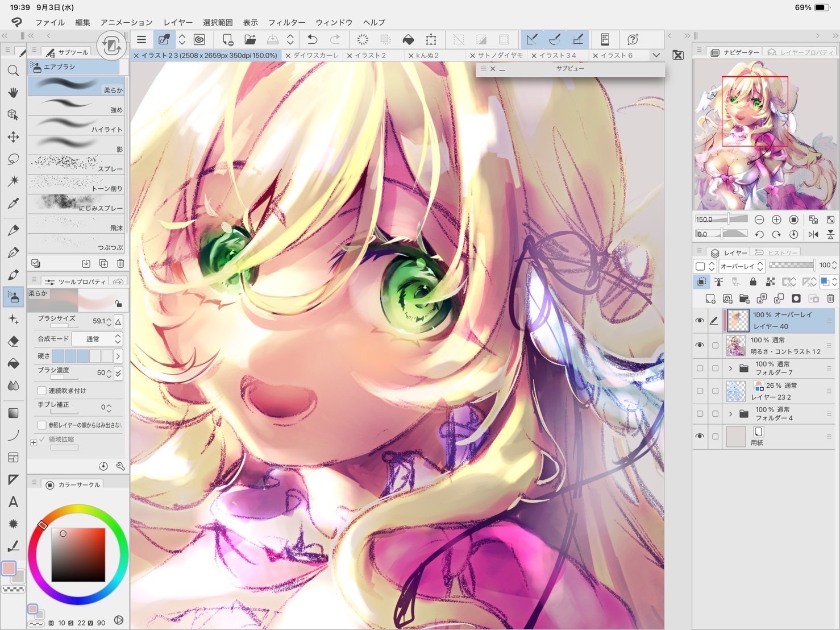Select the ハイライト airbrush sub tool

(76, 125)
